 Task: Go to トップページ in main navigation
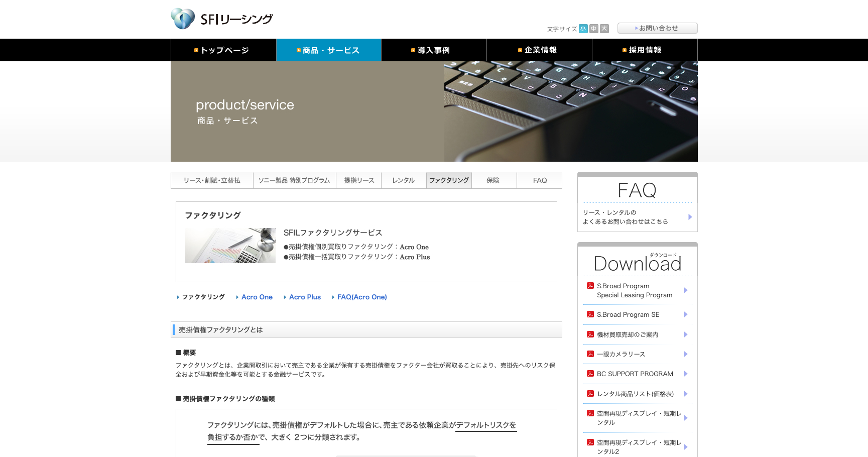click(x=223, y=50)
